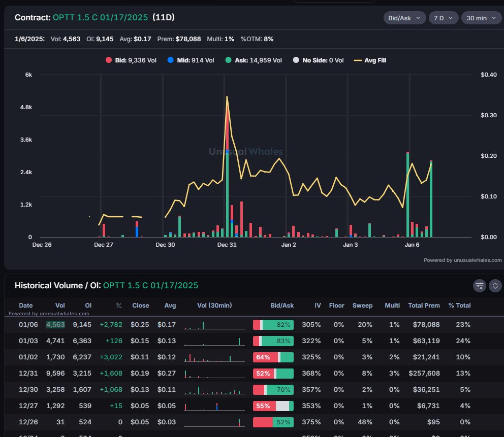This screenshot has width=504, height=437.
Task: Click the expand rows diamond icon
Action: 495,286
